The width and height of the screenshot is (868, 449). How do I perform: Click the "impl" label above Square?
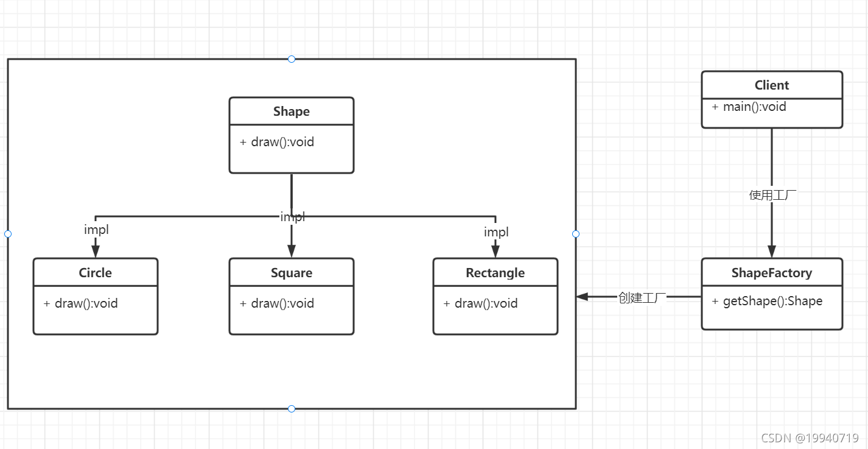(293, 216)
